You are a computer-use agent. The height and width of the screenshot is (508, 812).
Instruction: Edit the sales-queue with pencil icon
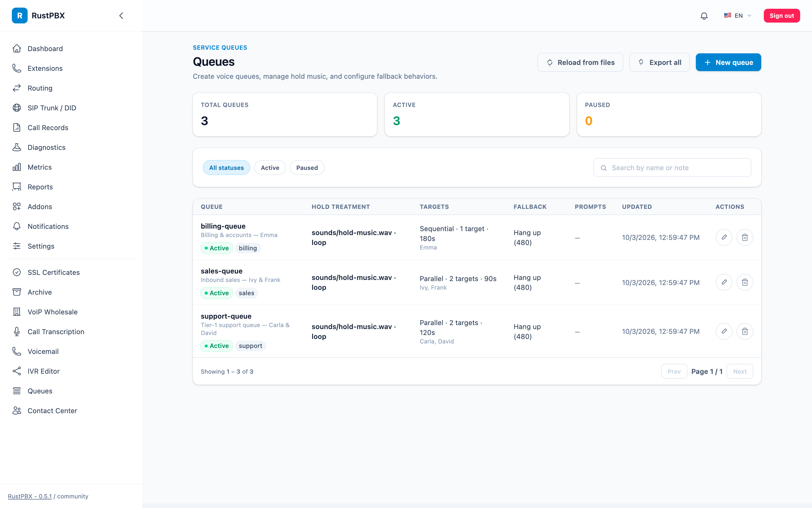pos(724,282)
